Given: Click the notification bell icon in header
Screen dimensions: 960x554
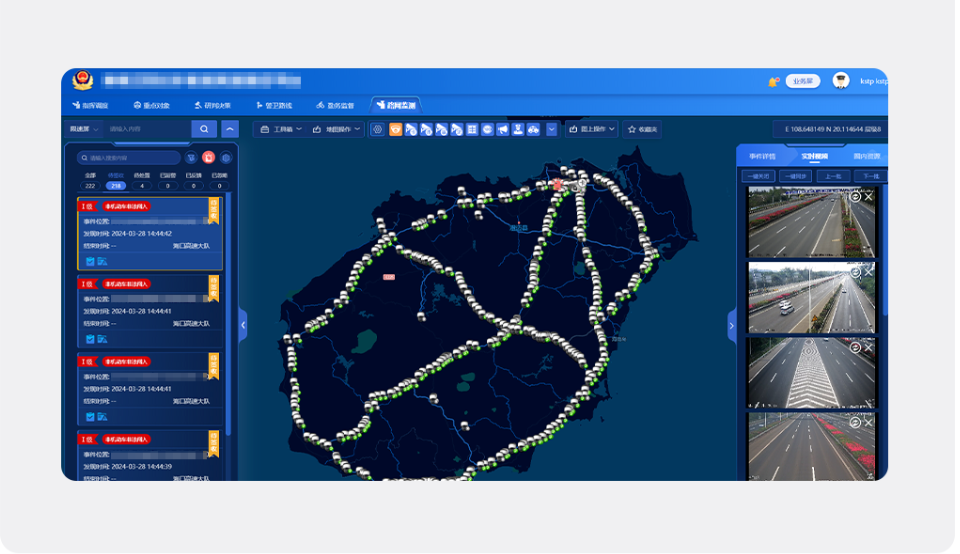Looking at the screenshot, I should click(x=773, y=81).
